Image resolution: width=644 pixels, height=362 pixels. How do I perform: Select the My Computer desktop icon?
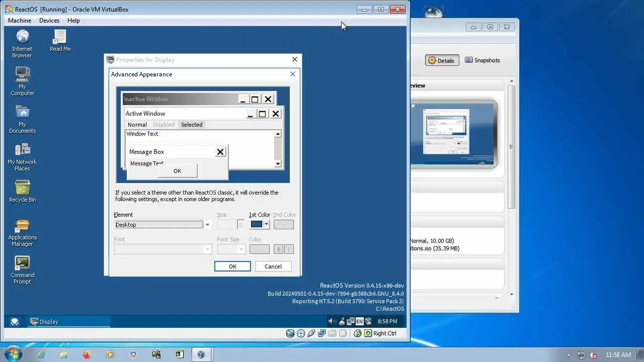[22, 81]
